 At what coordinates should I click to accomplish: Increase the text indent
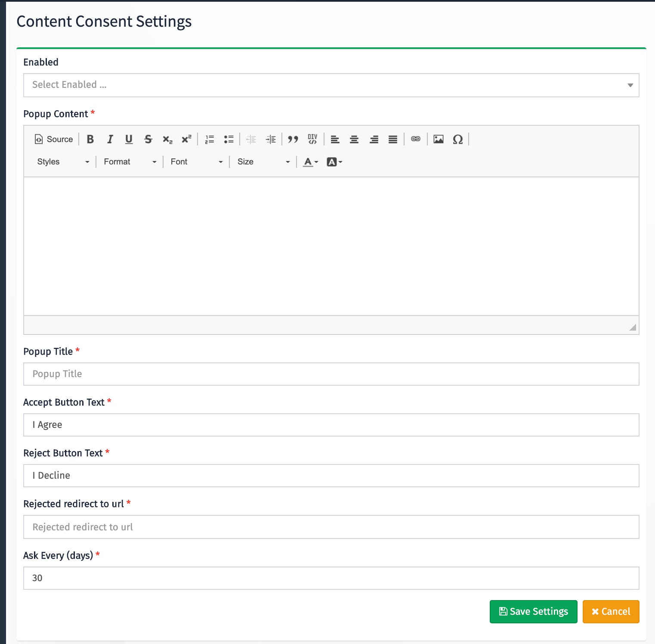(x=271, y=139)
